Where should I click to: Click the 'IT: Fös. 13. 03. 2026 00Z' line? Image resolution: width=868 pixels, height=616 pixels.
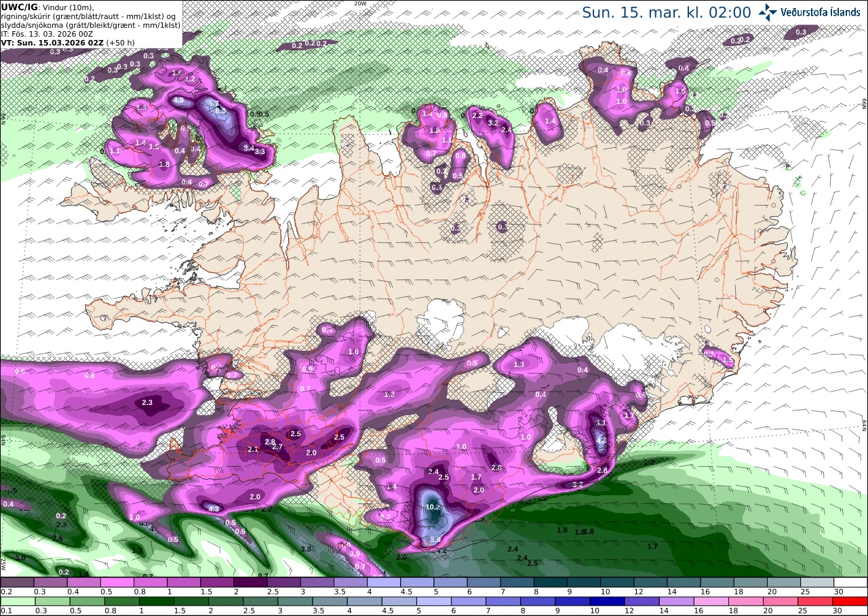[47, 33]
